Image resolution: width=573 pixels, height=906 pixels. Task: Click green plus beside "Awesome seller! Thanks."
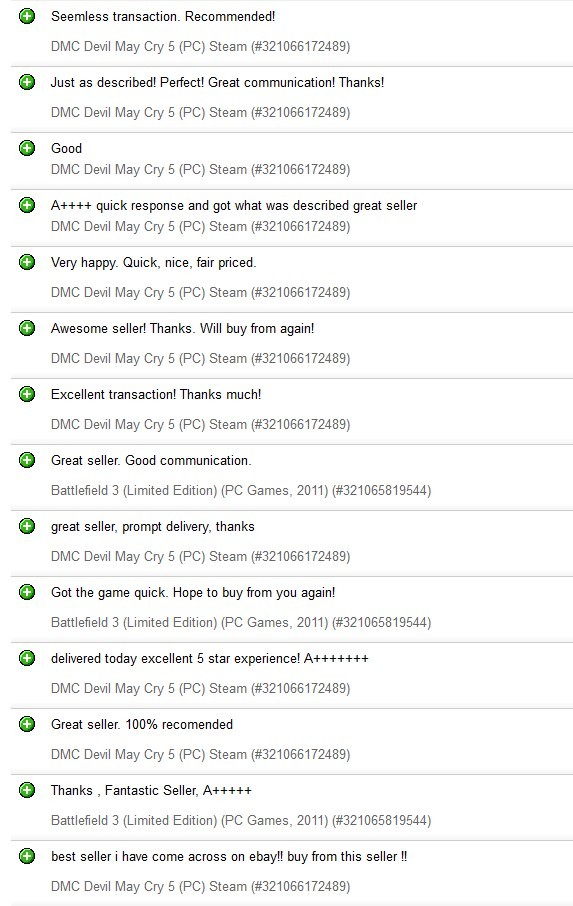tap(27, 328)
